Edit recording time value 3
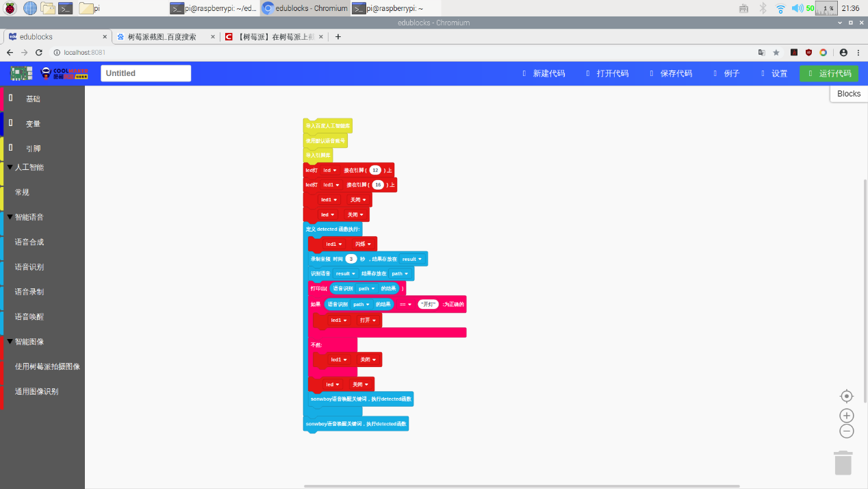Screen dimensions: 868x489 351,259
